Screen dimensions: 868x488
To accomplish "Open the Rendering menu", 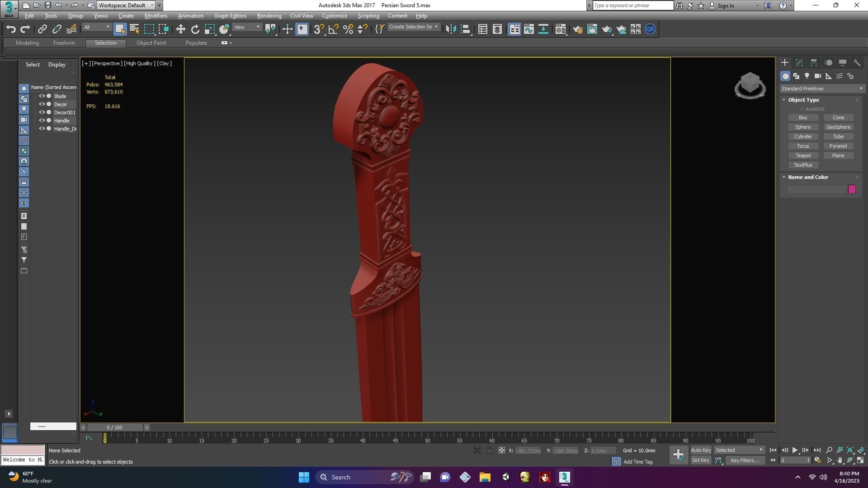I will pyautogui.click(x=269, y=16).
